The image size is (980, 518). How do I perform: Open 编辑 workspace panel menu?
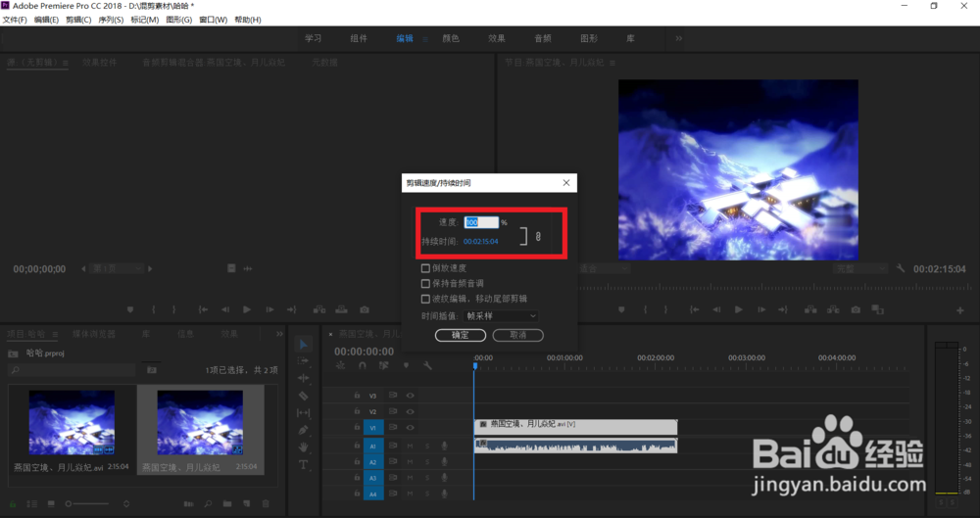point(425,39)
